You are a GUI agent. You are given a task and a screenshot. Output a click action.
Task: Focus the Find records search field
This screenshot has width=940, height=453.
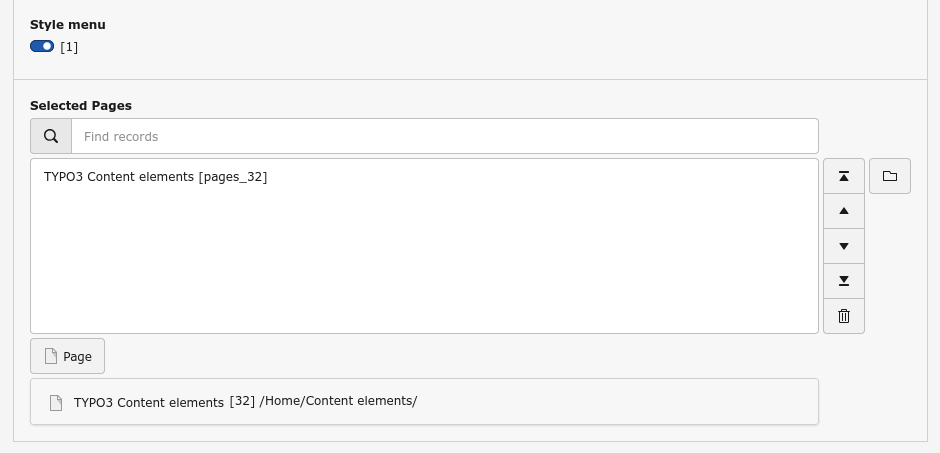click(x=444, y=136)
